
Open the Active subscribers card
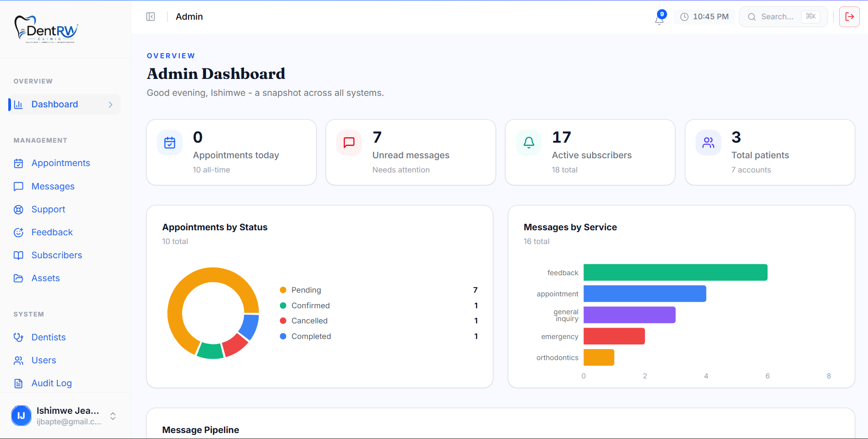(590, 152)
